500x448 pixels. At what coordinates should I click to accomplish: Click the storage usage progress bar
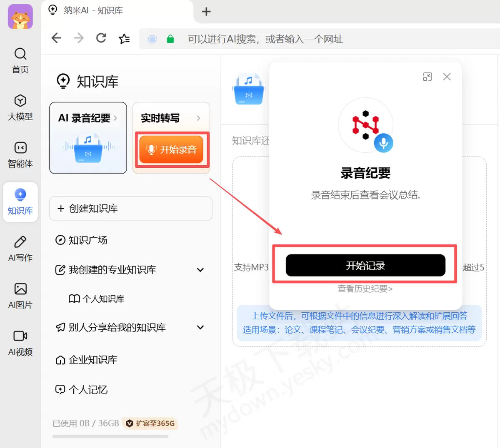tap(110, 436)
